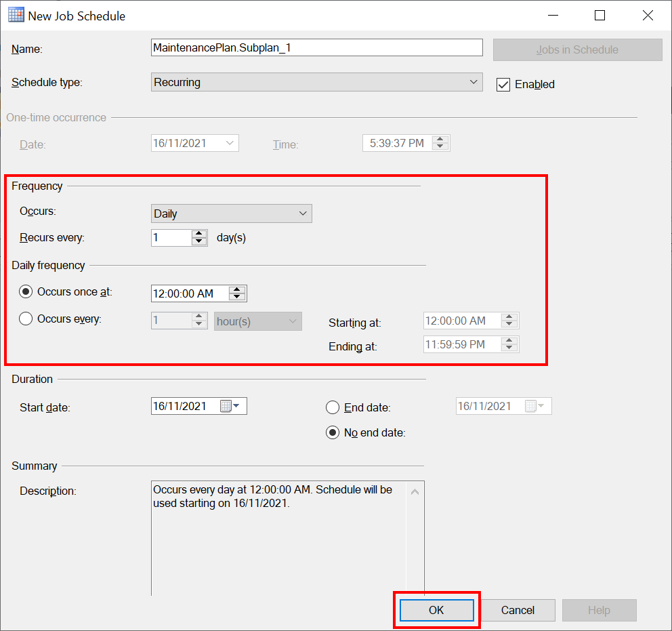Click the Start date label
Screen dimensions: 672x631
45,407
